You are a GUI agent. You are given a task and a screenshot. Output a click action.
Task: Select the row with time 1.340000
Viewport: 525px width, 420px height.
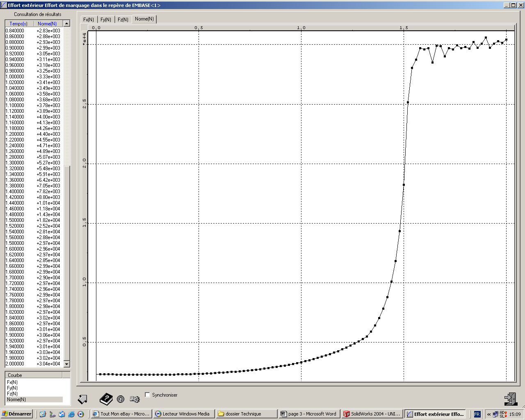click(x=34, y=174)
